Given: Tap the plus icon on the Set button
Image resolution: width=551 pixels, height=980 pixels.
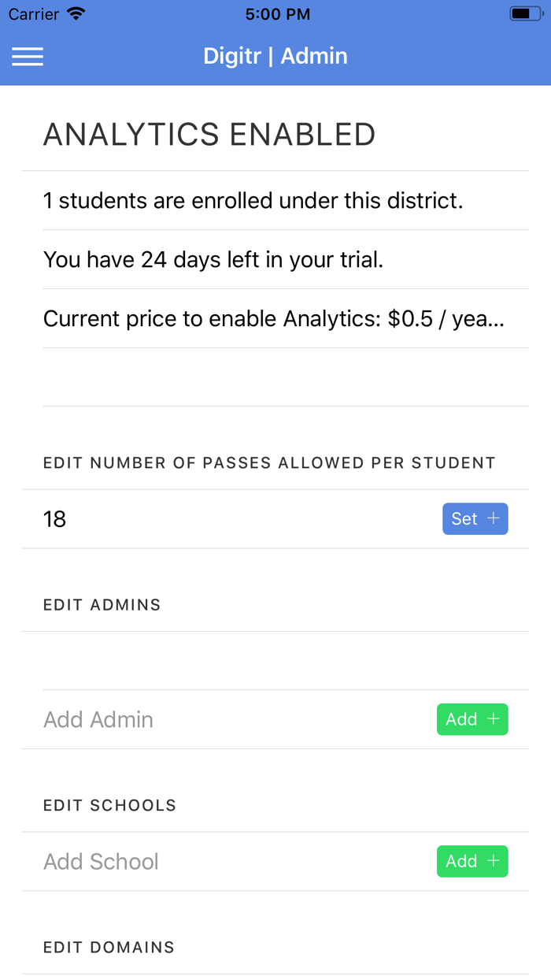Looking at the screenshot, I should [x=494, y=518].
